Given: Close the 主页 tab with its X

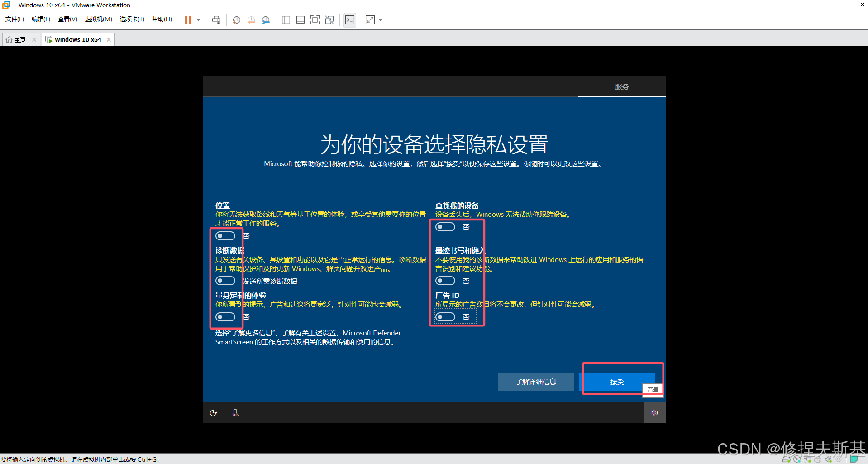Looking at the screenshot, I should pos(34,40).
